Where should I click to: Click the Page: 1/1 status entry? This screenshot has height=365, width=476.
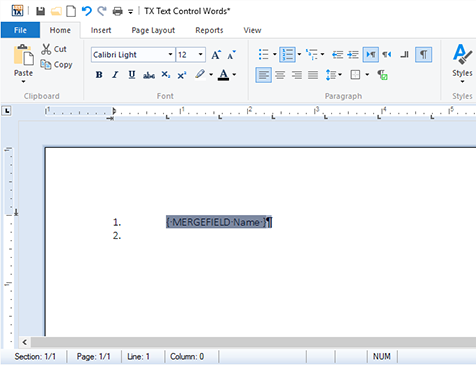point(94,357)
